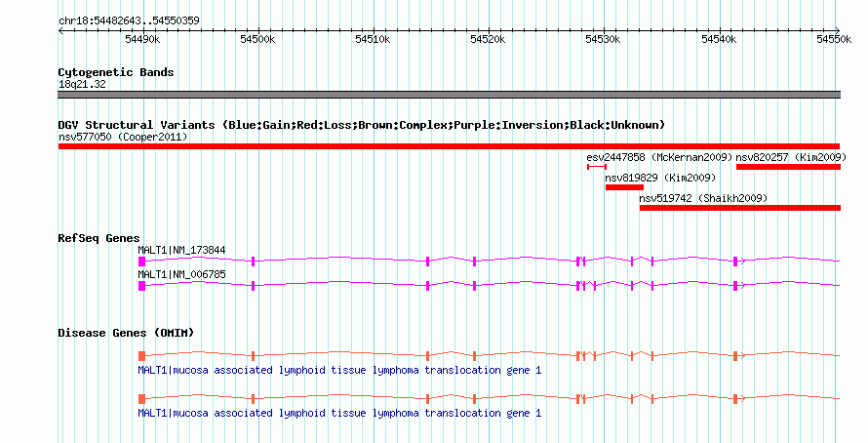Select the first magenta exon of MALT1 NM_006785
The height and width of the screenshot is (443, 868).
pos(141,286)
